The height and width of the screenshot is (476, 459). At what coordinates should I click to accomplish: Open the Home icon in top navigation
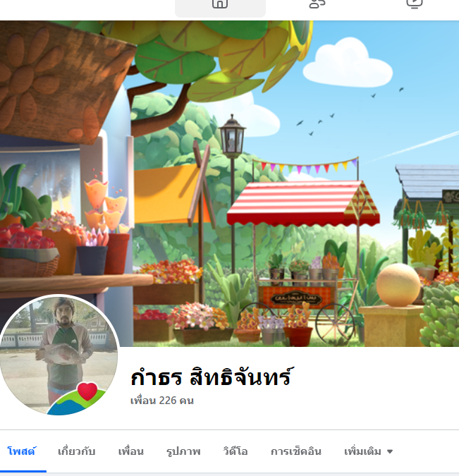(220, 4)
